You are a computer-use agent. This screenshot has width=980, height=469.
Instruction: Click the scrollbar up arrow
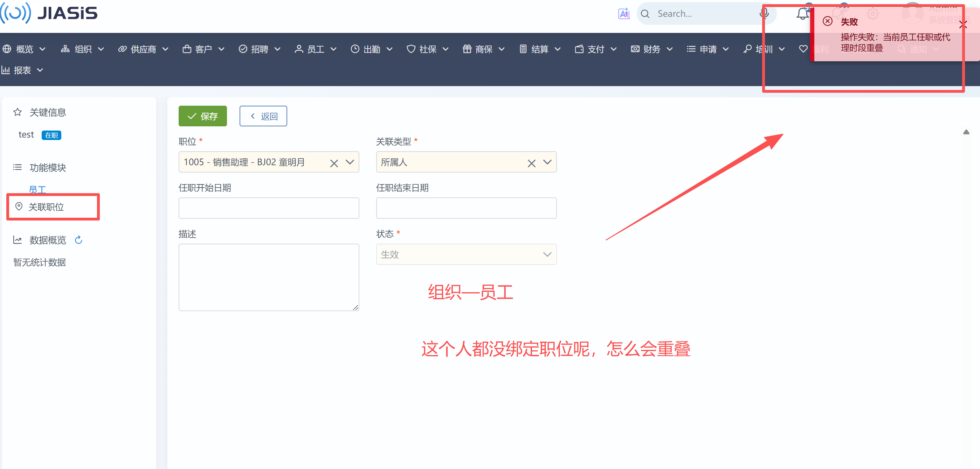click(x=966, y=132)
